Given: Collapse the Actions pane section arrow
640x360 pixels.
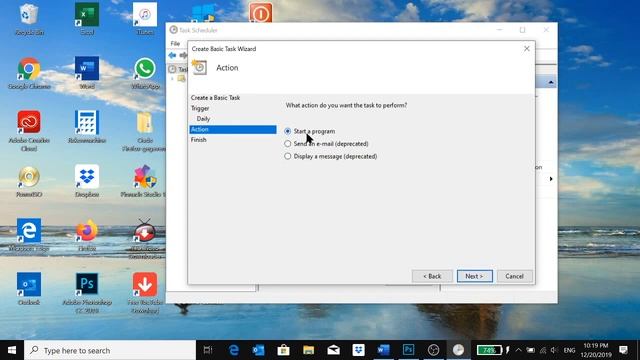Looking at the screenshot, I should click(551, 82).
